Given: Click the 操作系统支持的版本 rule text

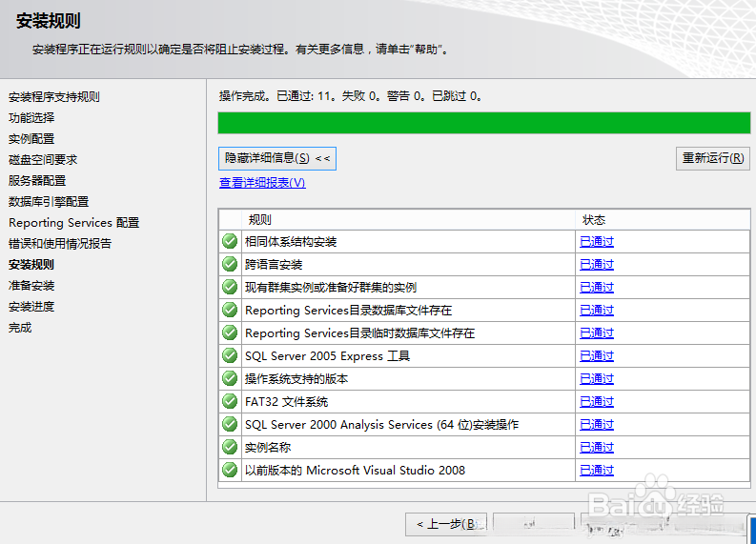Looking at the screenshot, I should (x=296, y=379).
